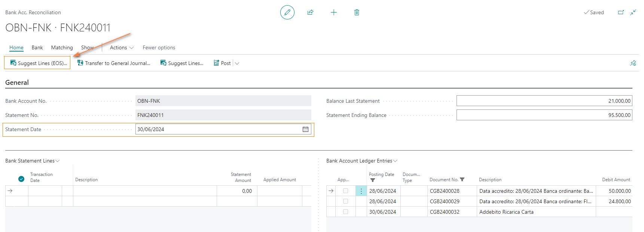The height and width of the screenshot is (232, 644).
Task: Click the pin action bar icon
Action: coord(633,63)
